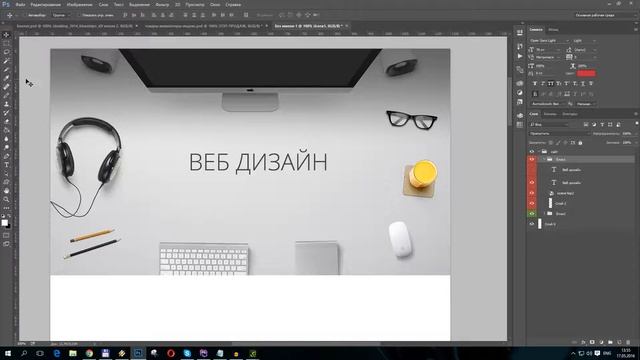
Task: Create a new layer via Layers panel icon
Action: point(619,342)
